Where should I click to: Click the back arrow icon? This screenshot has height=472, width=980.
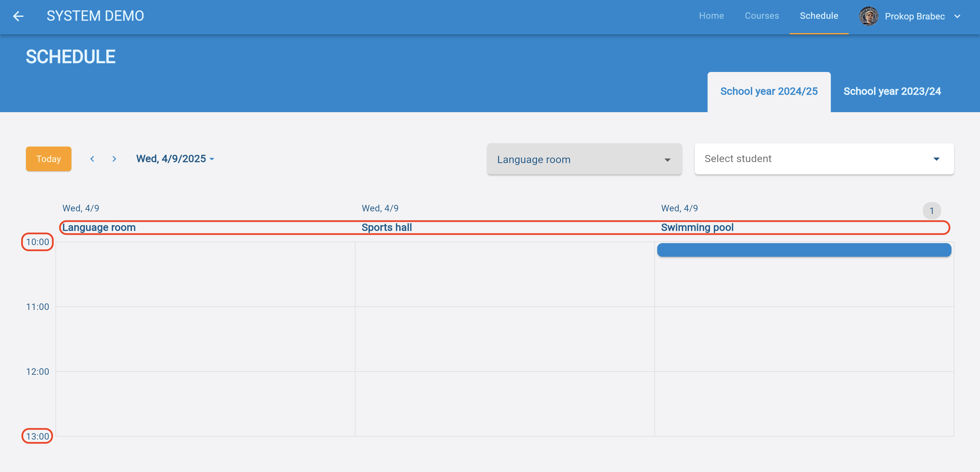(x=18, y=16)
